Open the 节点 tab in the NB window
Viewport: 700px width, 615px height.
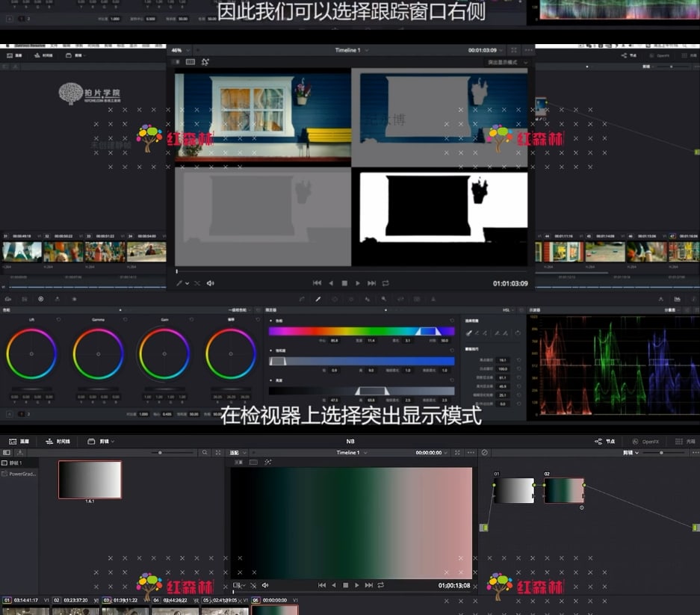605,442
